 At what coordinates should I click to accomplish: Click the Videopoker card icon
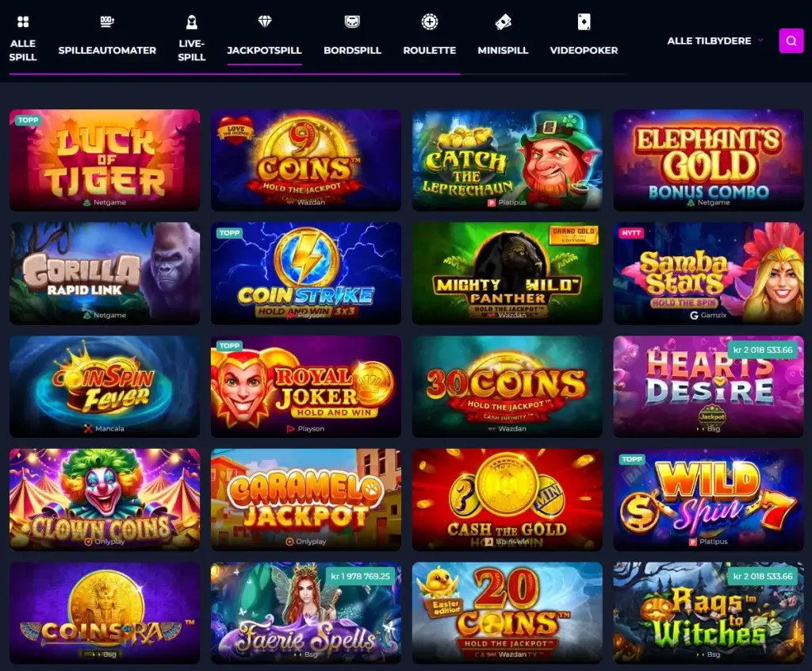pos(584,21)
